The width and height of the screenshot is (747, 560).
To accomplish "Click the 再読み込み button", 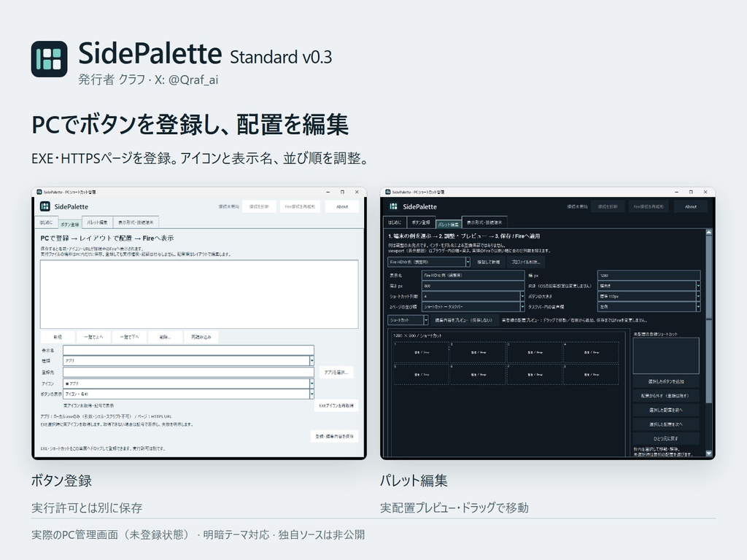I will pyautogui.click(x=201, y=337).
